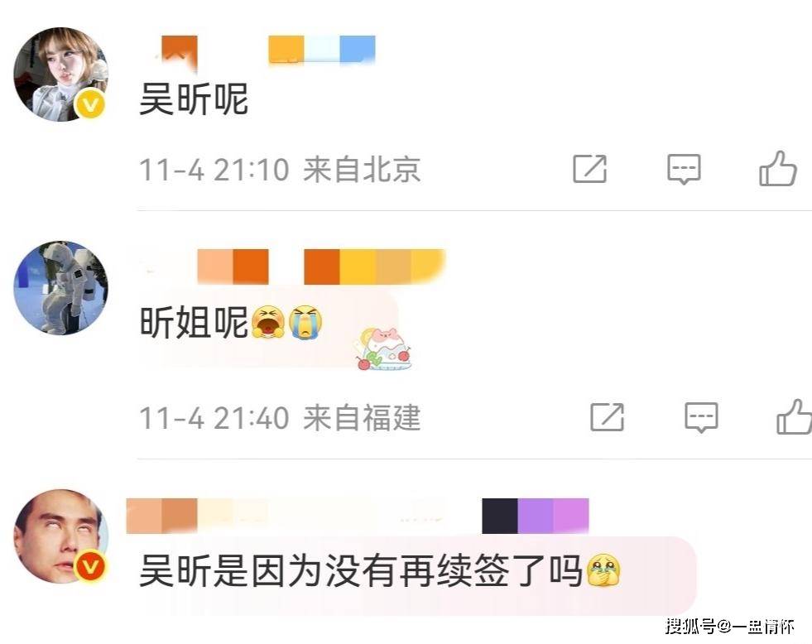
Task: Open reply bubble on 昕姐呢 comment
Action: click(x=701, y=417)
